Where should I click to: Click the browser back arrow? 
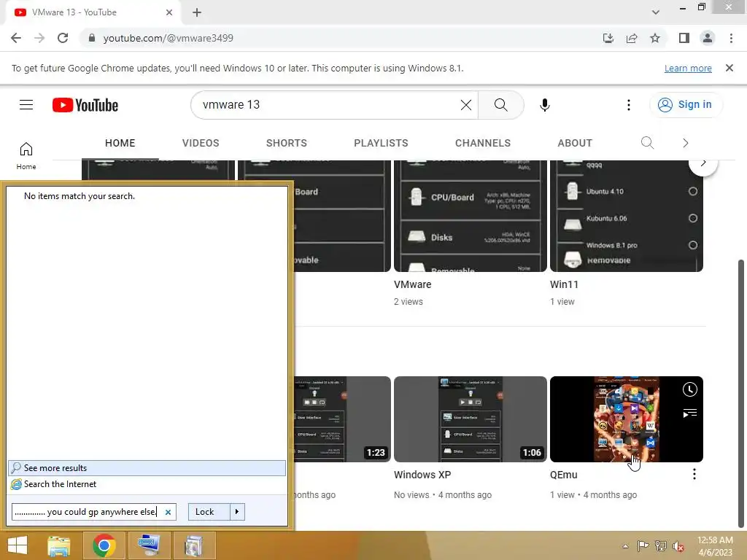(x=16, y=38)
